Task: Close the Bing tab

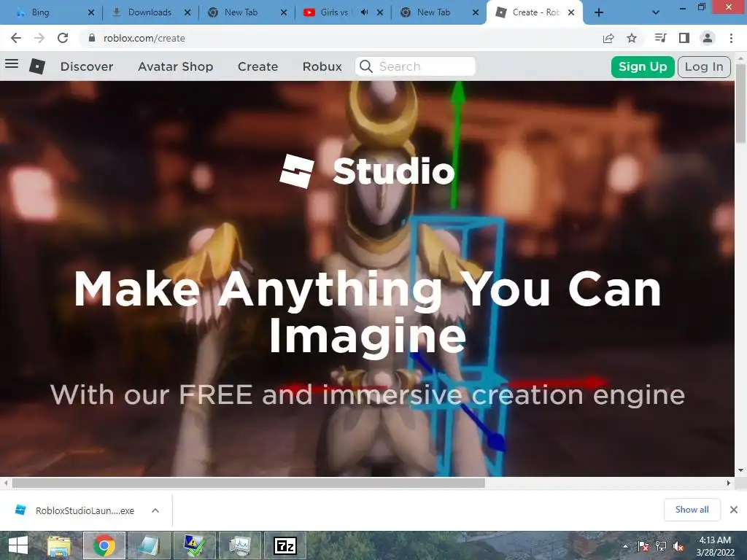Action: (91, 12)
